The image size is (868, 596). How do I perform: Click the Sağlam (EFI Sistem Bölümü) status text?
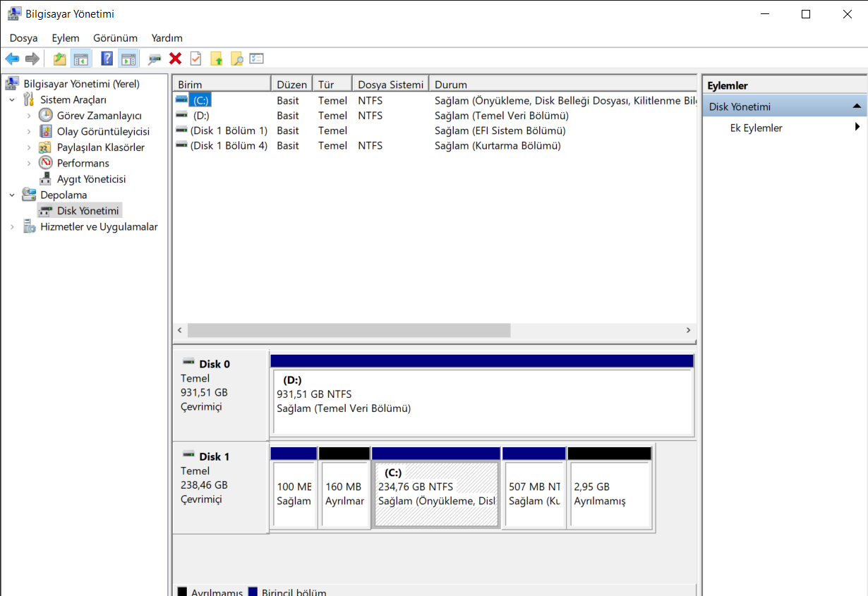(500, 130)
